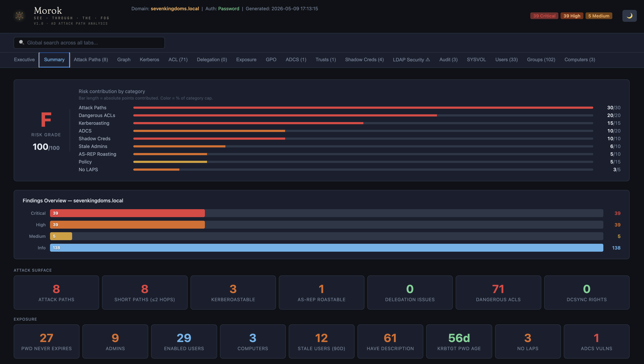644x364 pixels.
Task: Open the Computers exposure card
Action: [253, 341]
